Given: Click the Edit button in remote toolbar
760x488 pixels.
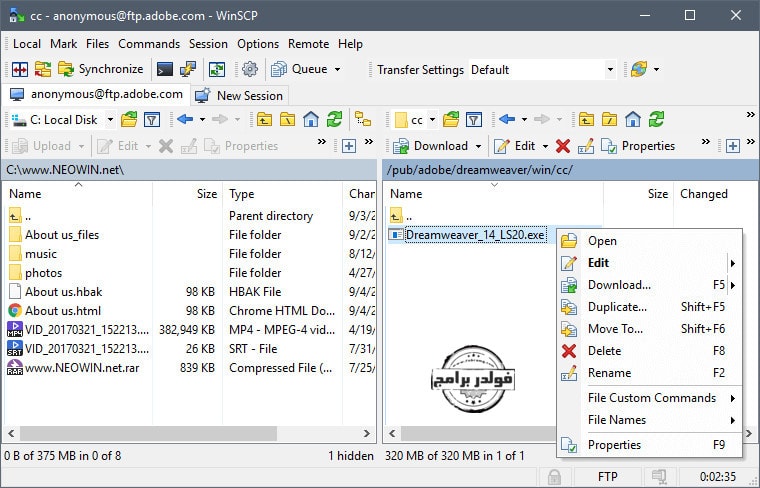Looking at the screenshot, I should [514, 146].
